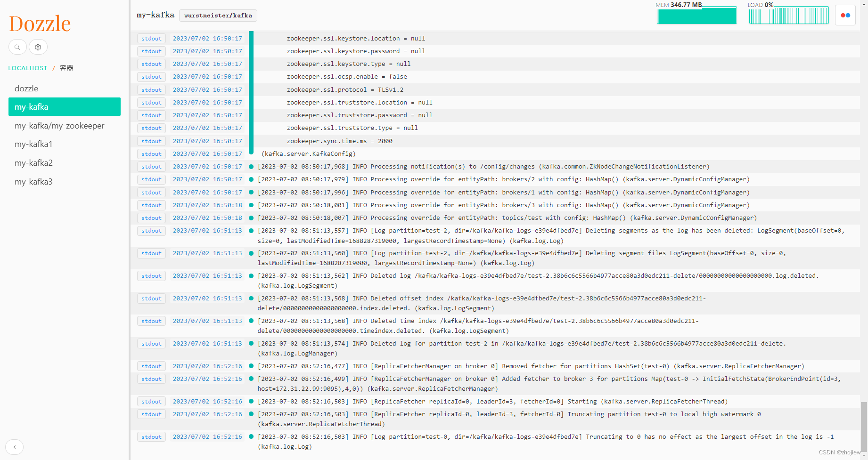Click the my-kafka title in header
The height and width of the screenshot is (460, 868).
(x=156, y=15)
